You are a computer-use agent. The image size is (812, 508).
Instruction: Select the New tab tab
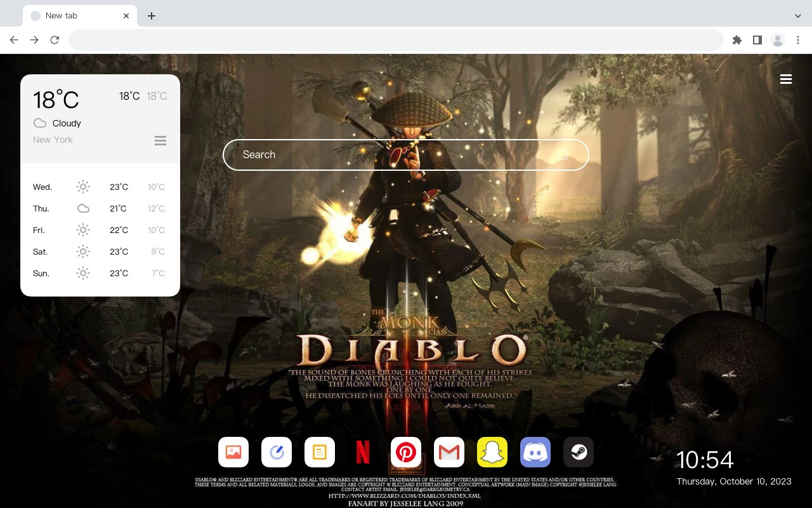80,16
